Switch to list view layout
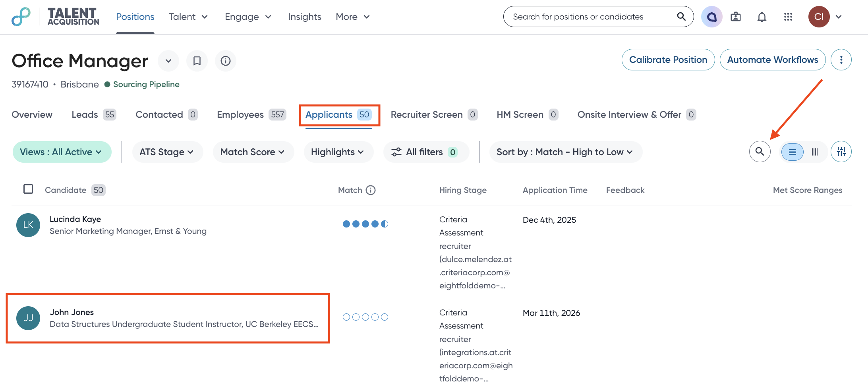868x387 pixels. point(792,152)
